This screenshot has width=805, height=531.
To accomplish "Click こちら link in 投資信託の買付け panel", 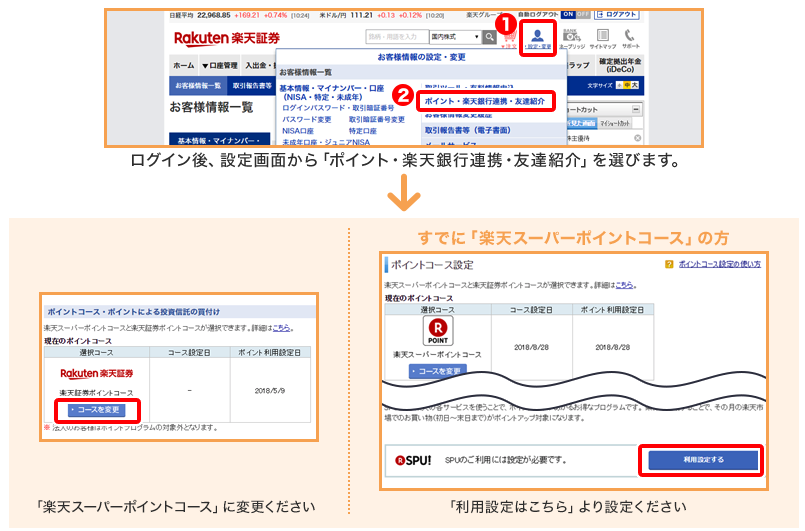I will (x=280, y=328).
